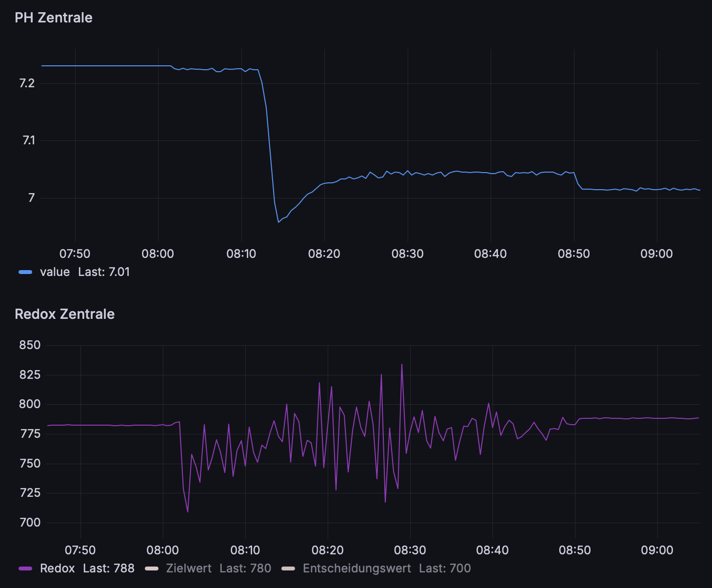Click the 7.2 y-axis label in PH chart
Image resolution: width=712 pixels, height=588 pixels.
click(27, 83)
